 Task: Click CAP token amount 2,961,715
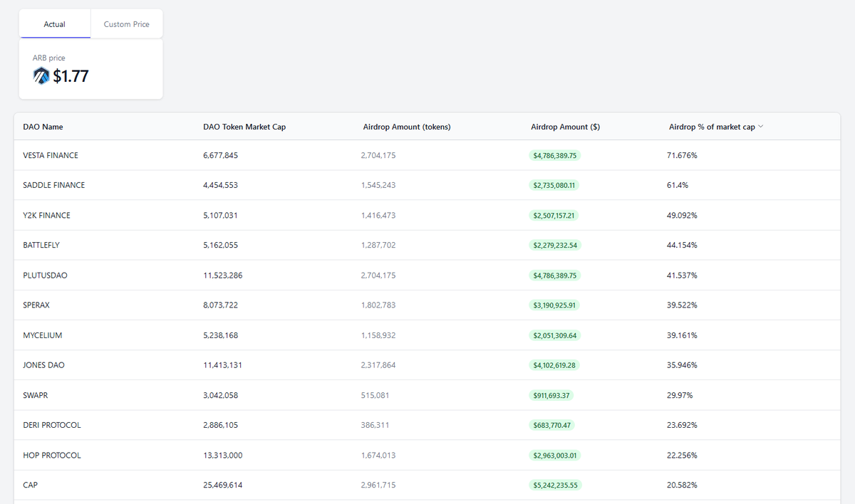pyautogui.click(x=378, y=485)
